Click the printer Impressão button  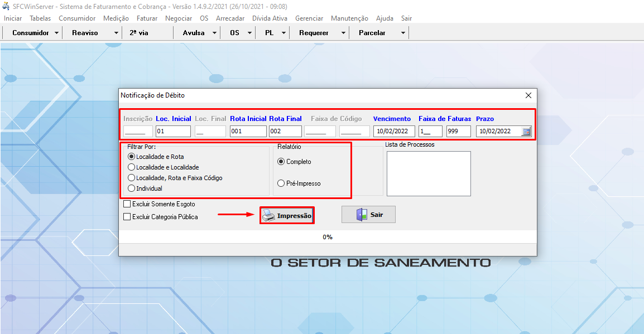pyautogui.click(x=287, y=215)
